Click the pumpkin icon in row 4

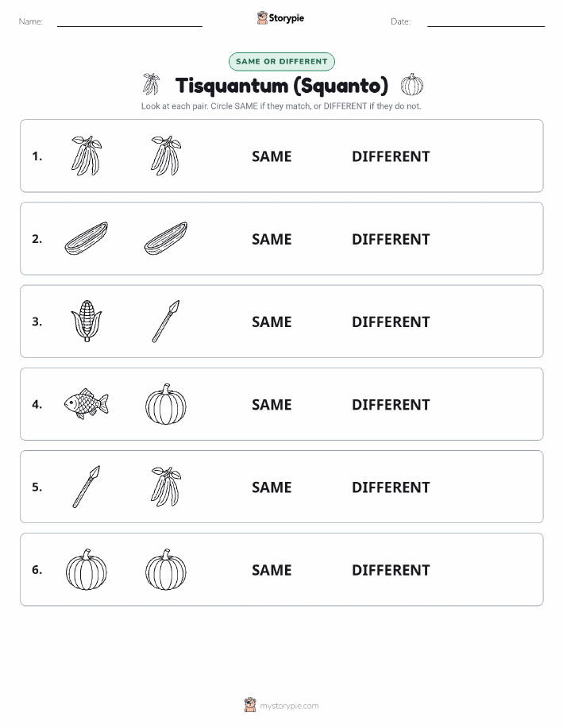click(166, 404)
